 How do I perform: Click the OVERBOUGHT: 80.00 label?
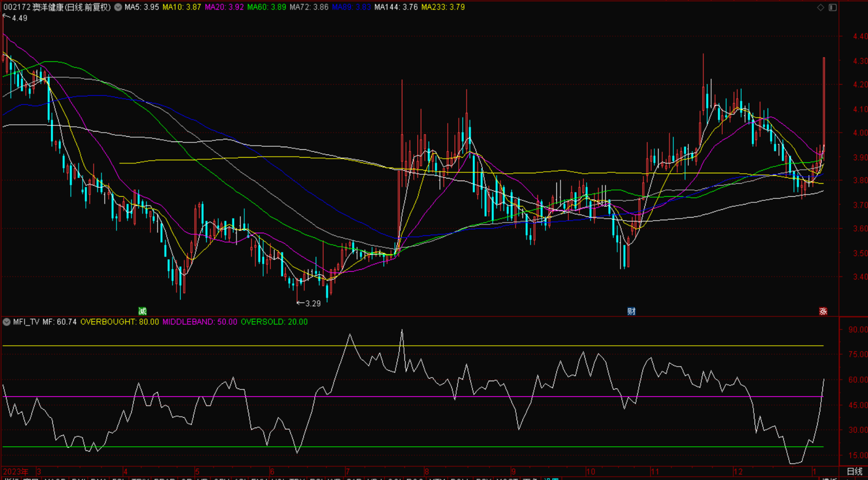point(120,322)
